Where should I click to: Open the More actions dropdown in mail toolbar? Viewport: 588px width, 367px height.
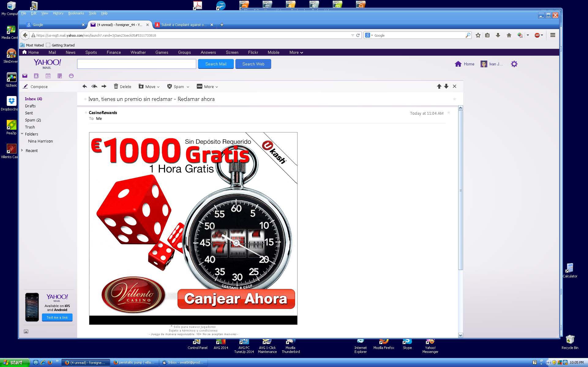click(x=207, y=87)
